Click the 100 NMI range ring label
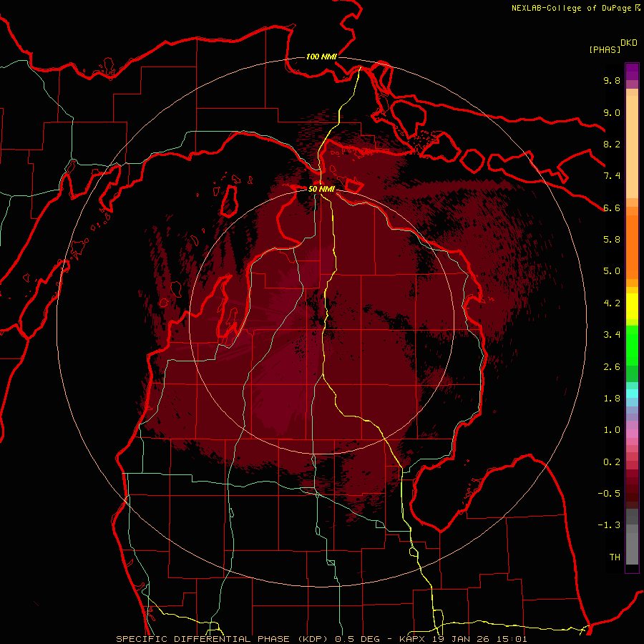Viewport: 644px width, 644px height. [x=321, y=57]
